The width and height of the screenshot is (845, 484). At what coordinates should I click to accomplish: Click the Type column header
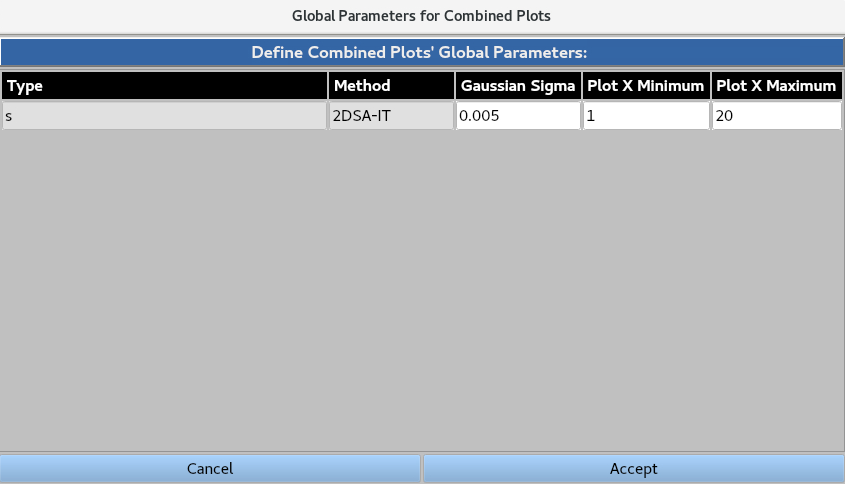click(x=164, y=86)
